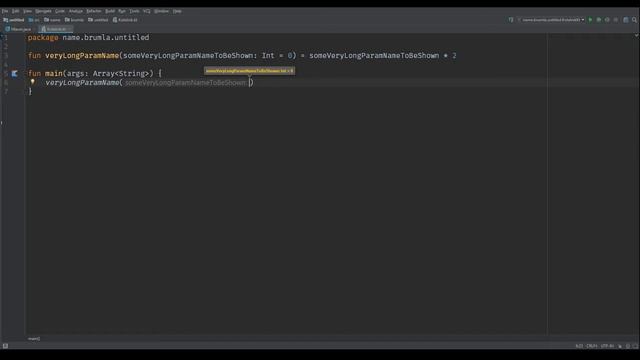
Task: Open the Analyze menu
Action: (76, 11)
